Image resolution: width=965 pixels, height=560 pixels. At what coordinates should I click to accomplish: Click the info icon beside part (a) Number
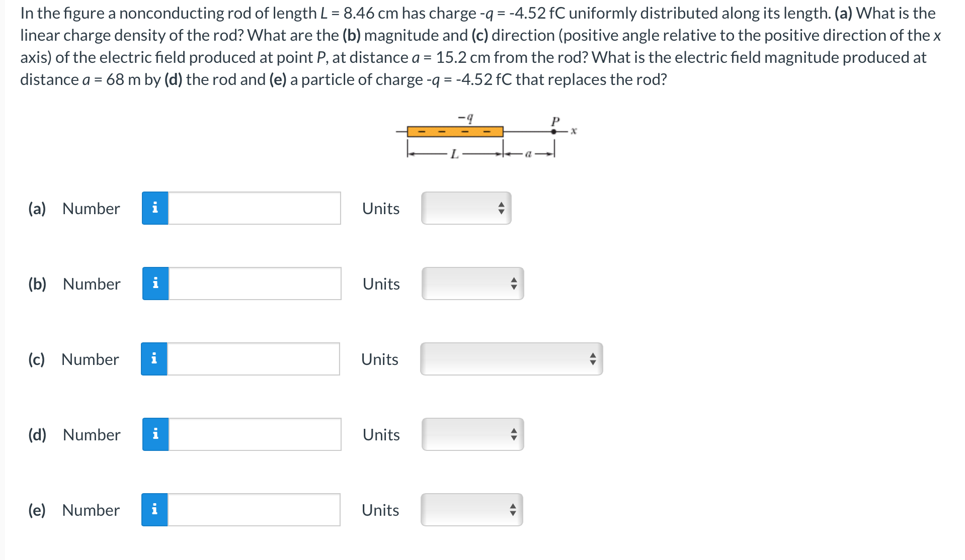[155, 208]
